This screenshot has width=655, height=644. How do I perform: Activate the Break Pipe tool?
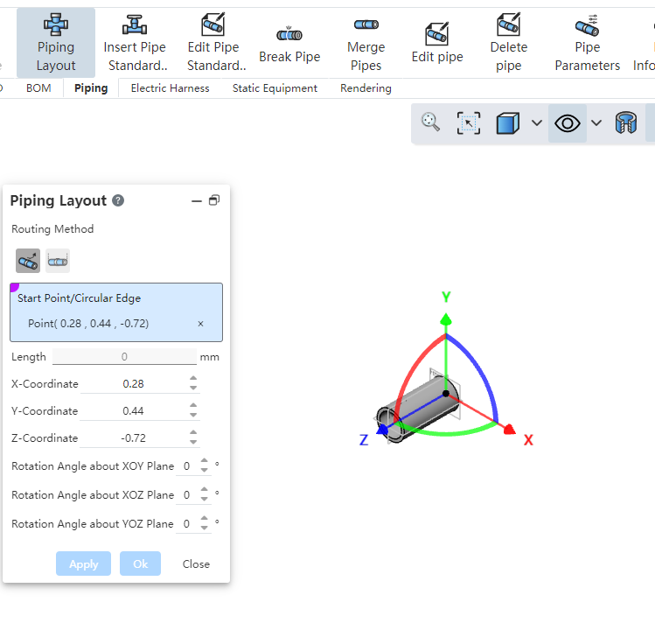point(289,44)
